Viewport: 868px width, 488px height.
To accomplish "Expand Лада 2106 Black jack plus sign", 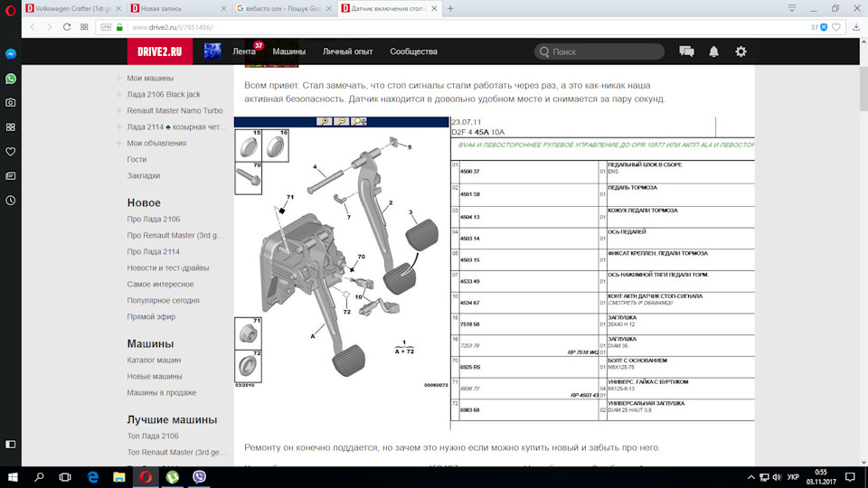I will click(x=119, y=94).
